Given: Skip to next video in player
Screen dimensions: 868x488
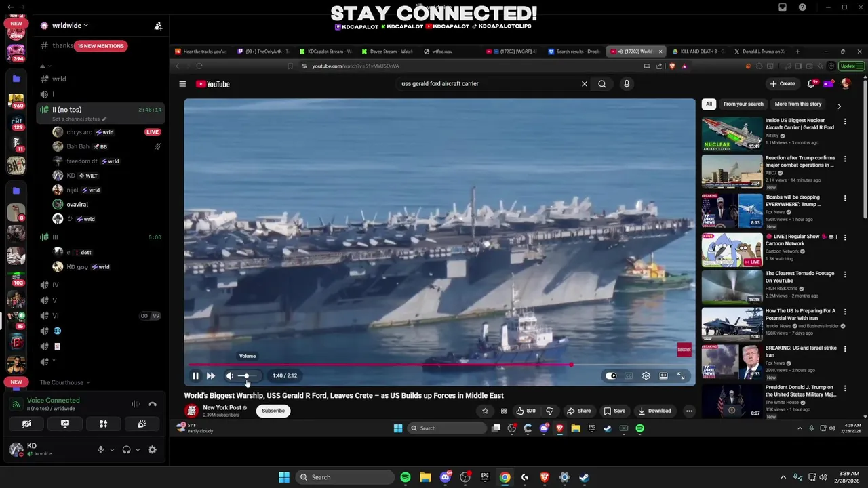Looking at the screenshot, I should coord(211,375).
